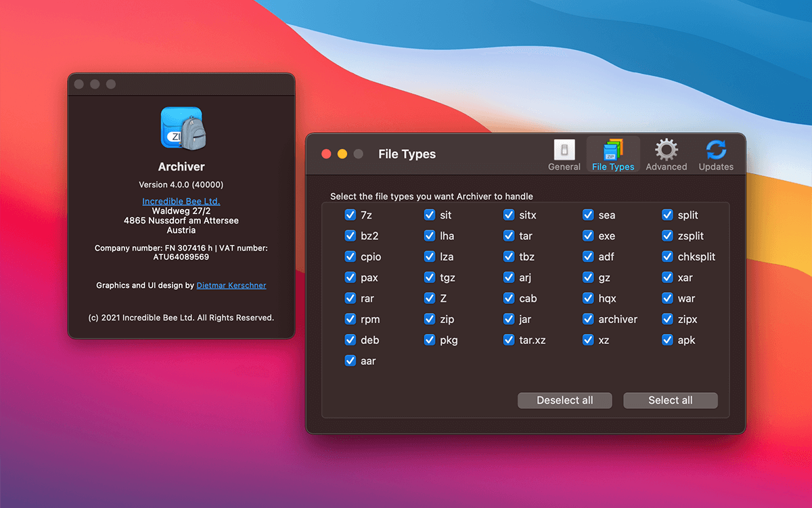Uncheck the gz file type
Screen dimensions: 812x508
coord(588,277)
